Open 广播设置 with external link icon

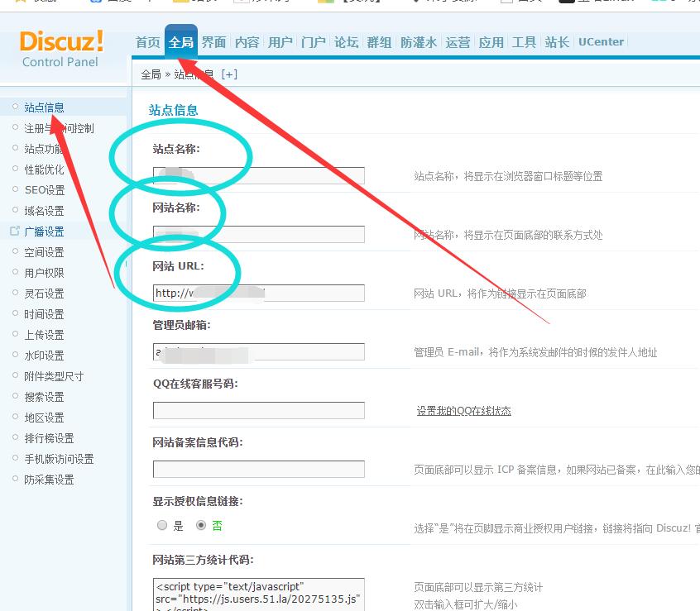pyautogui.click(x=44, y=232)
